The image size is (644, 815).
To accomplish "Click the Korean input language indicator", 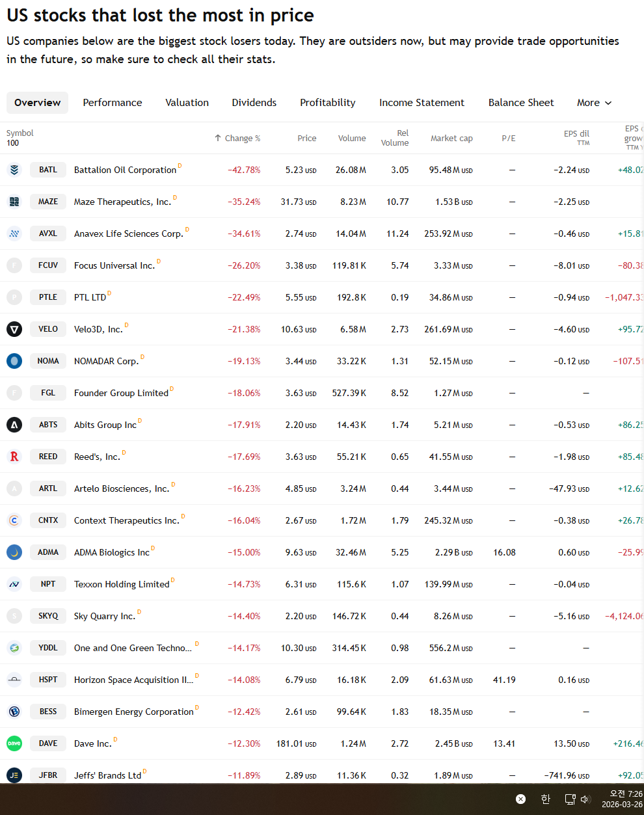I will click(x=546, y=799).
